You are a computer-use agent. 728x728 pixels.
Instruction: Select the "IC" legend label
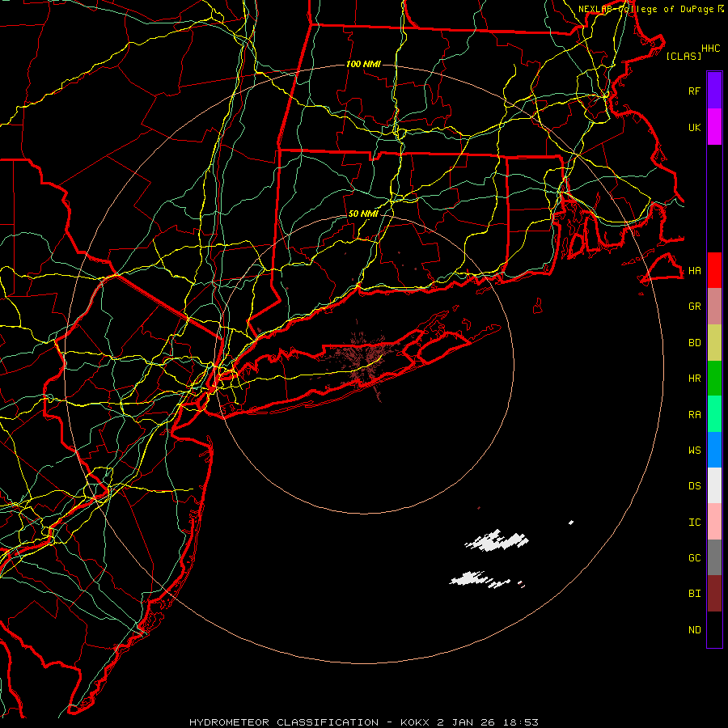click(695, 523)
